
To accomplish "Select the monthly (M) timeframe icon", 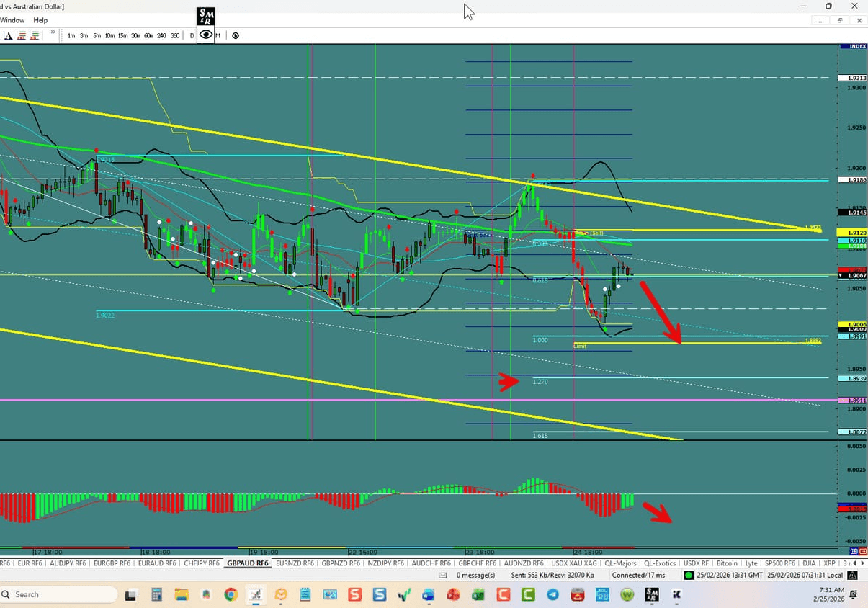I will click(x=218, y=35).
